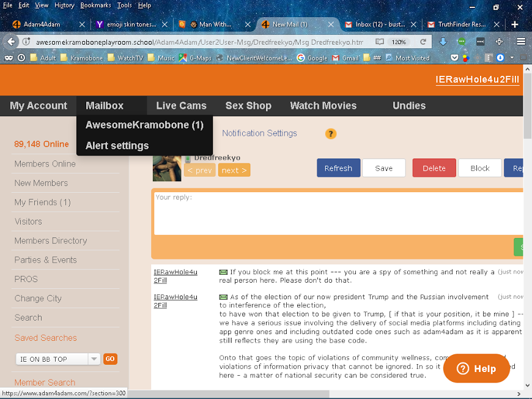Close the emoji skin tones tab

(164, 24)
